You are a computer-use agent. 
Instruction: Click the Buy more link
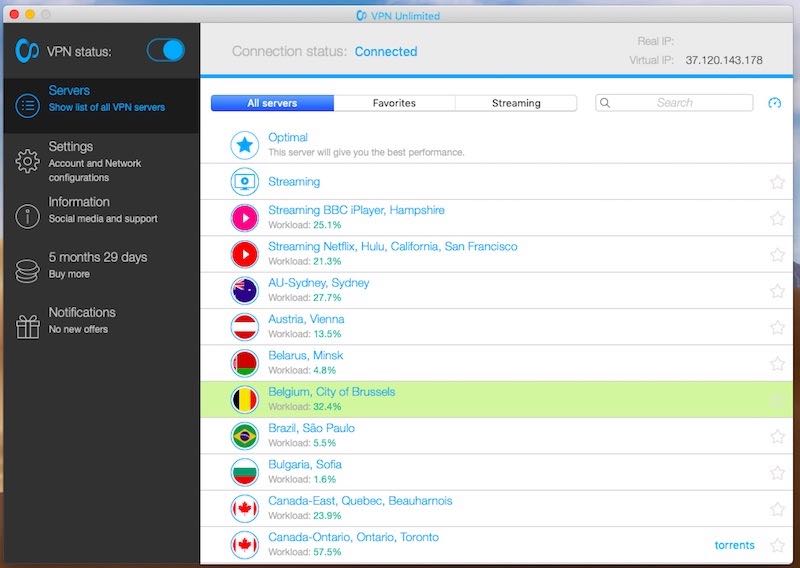click(x=69, y=274)
